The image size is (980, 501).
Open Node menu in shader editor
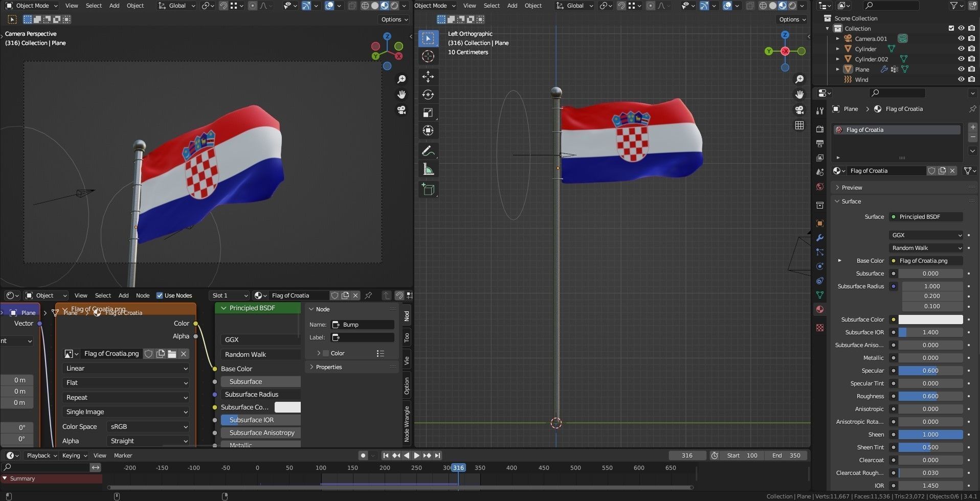tap(143, 295)
